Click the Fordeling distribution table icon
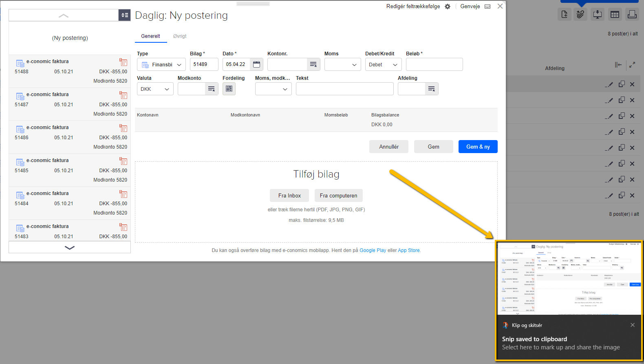The width and height of the screenshot is (644, 364). pyautogui.click(x=229, y=89)
